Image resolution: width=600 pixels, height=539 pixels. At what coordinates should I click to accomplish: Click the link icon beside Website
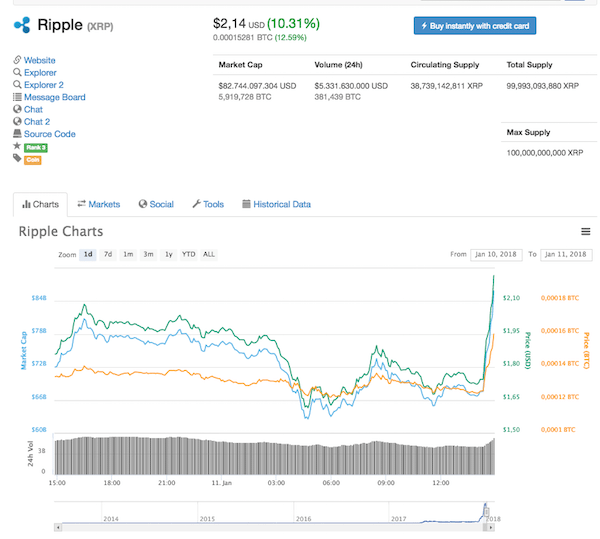(x=17, y=60)
